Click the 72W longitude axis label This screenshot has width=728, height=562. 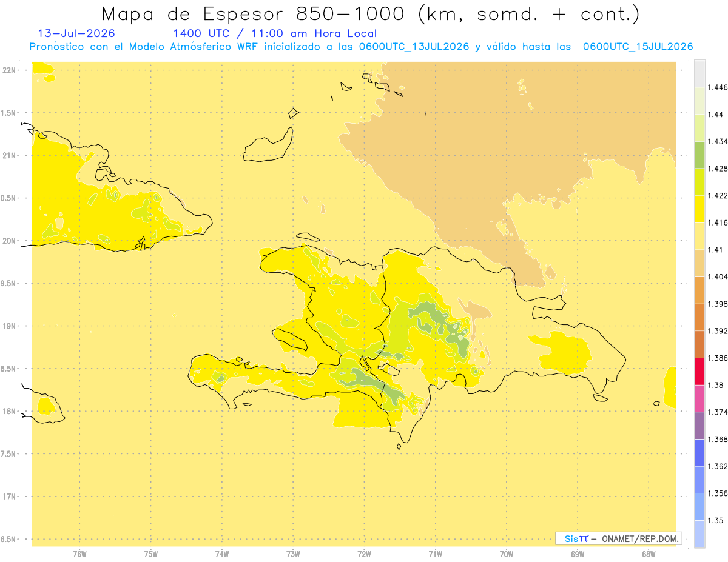[364, 554]
